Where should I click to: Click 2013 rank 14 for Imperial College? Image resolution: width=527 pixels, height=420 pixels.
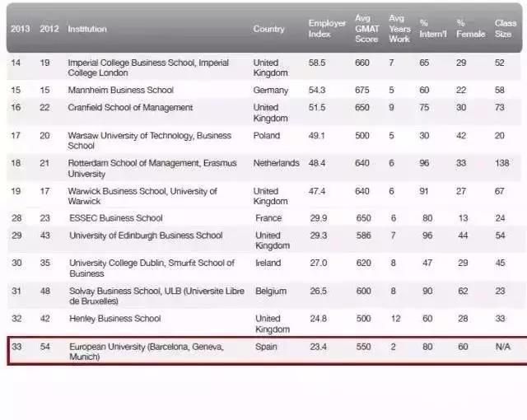(16, 63)
